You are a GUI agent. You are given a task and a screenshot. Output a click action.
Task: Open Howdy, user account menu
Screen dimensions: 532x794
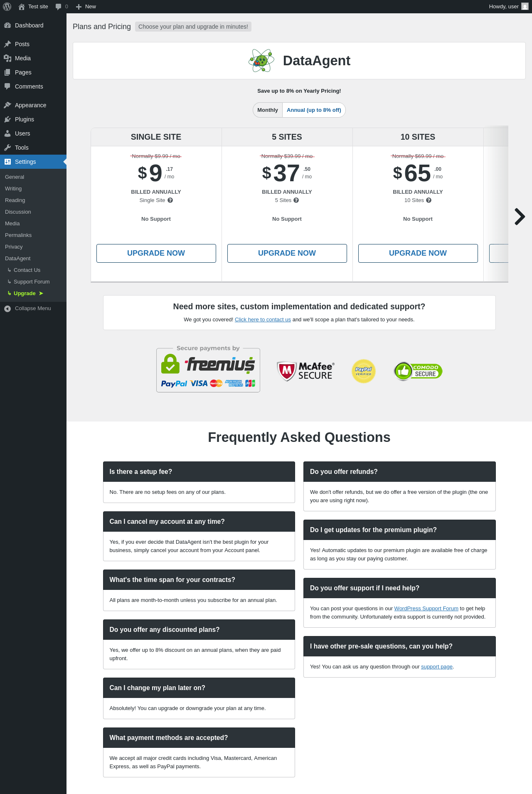pos(508,7)
